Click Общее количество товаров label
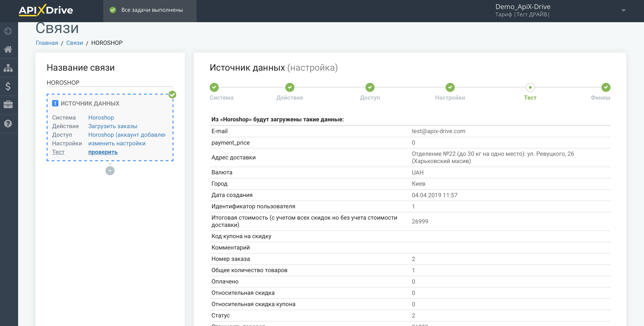Image resolution: width=644 pixels, height=326 pixels. pyautogui.click(x=249, y=270)
